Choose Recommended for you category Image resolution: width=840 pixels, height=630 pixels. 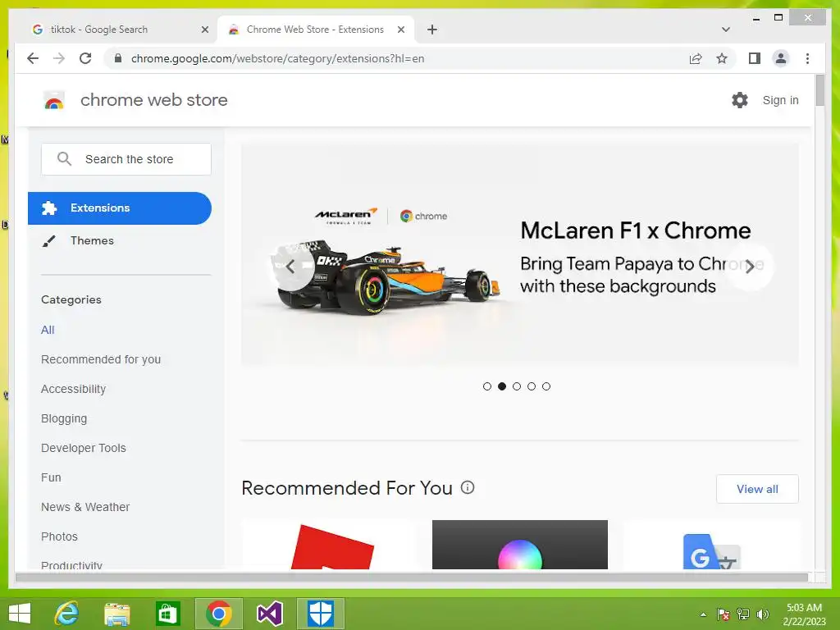[101, 359]
